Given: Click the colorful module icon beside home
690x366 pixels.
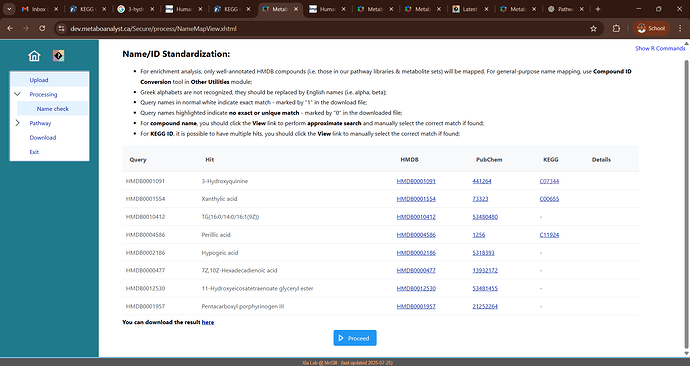Looking at the screenshot, I should [59, 56].
